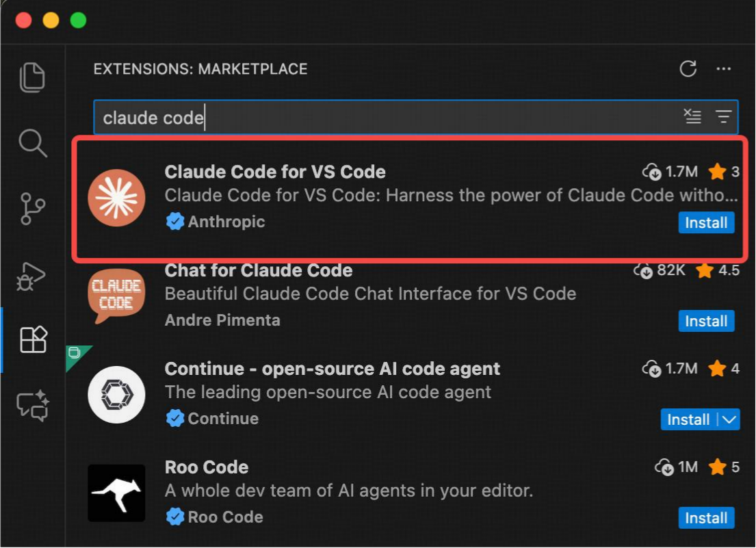Click 'A whole dev team of AI agents' description
The image size is (756, 548).
[349, 491]
